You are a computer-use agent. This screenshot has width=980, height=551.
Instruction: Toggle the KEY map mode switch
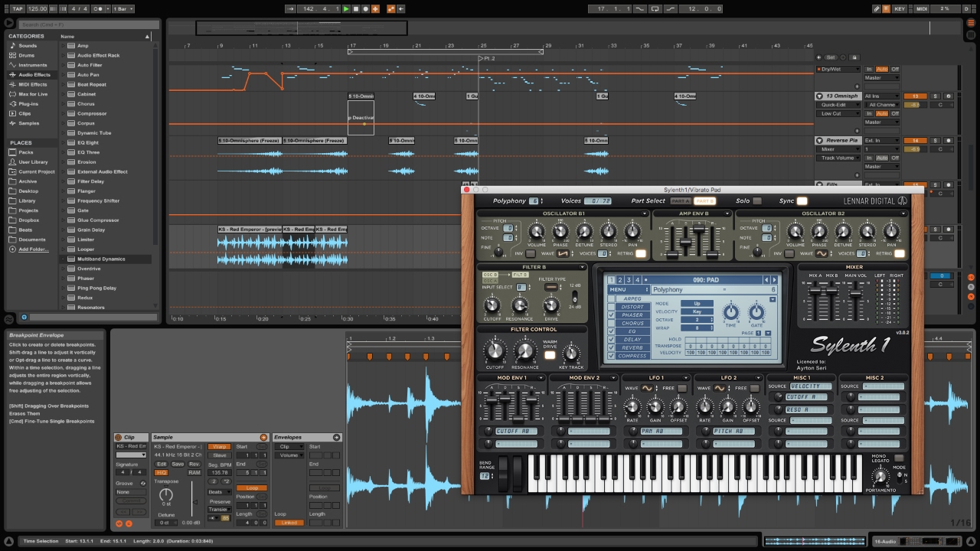click(x=900, y=8)
